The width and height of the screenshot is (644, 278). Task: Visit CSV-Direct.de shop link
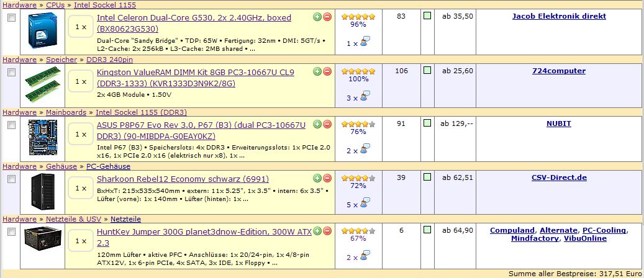click(x=559, y=178)
